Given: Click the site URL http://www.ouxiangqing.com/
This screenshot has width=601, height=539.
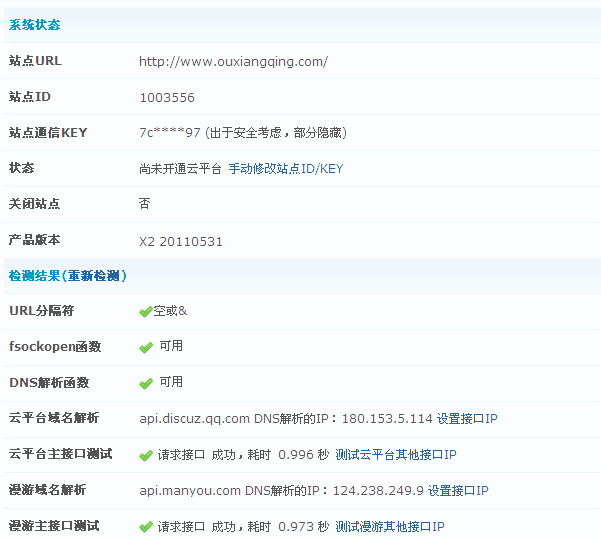Looking at the screenshot, I should [x=233, y=61].
